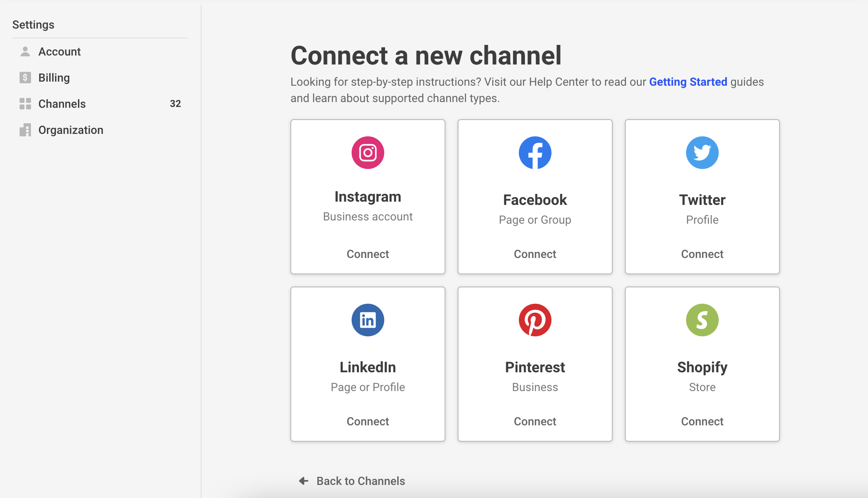Connect a Shopify Store
Viewport: 868px width, 498px height.
[x=702, y=421]
